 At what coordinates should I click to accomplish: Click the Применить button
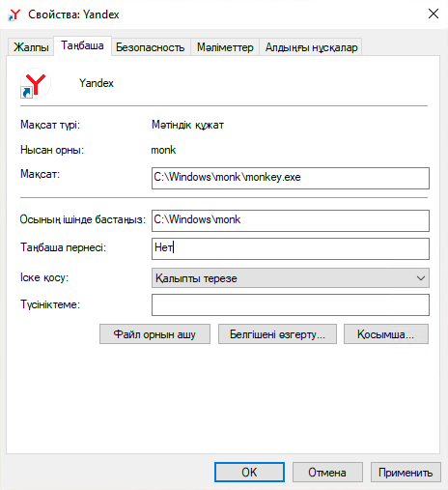click(x=406, y=473)
